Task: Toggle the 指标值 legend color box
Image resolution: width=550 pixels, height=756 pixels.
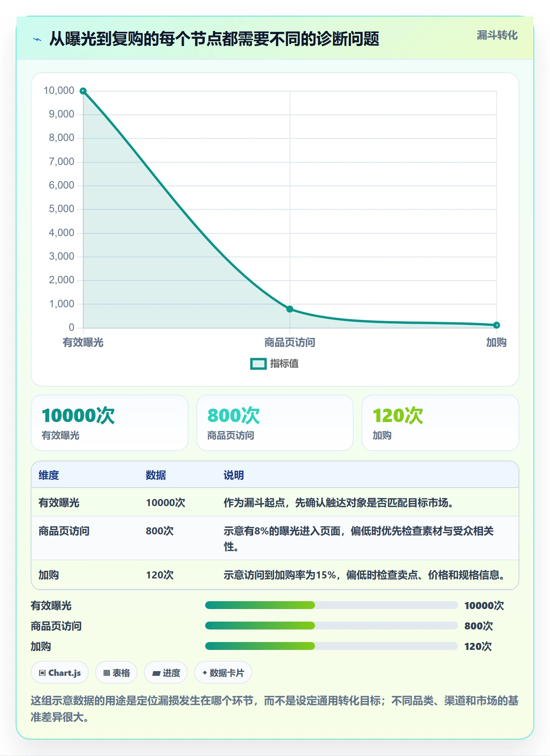Action: point(258,364)
